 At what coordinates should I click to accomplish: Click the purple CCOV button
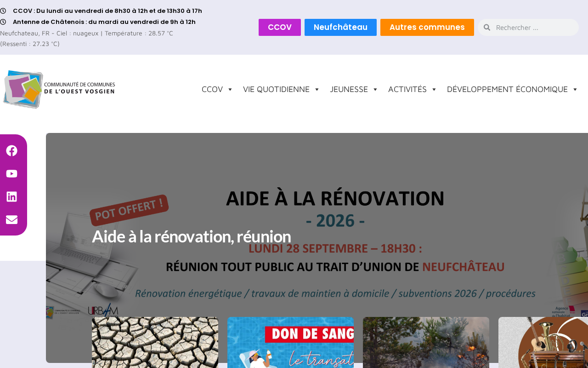(280, 27)
